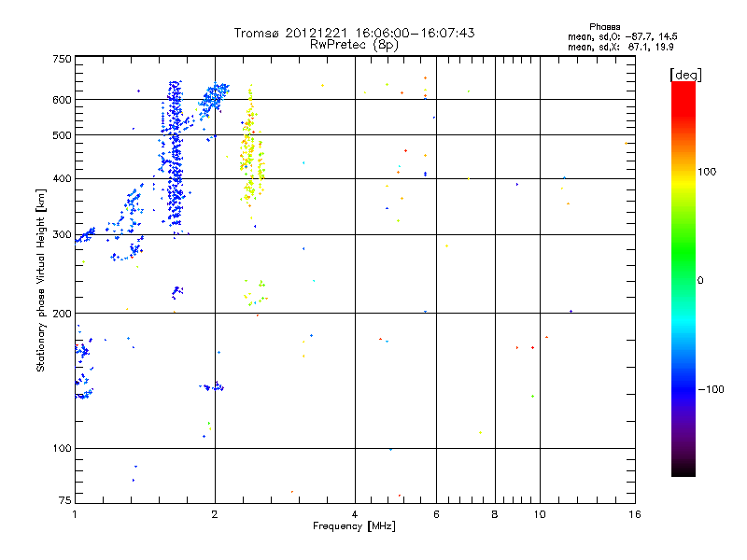
Task: Click the '400' y-axis tick label
Action: tap(62, 178)
